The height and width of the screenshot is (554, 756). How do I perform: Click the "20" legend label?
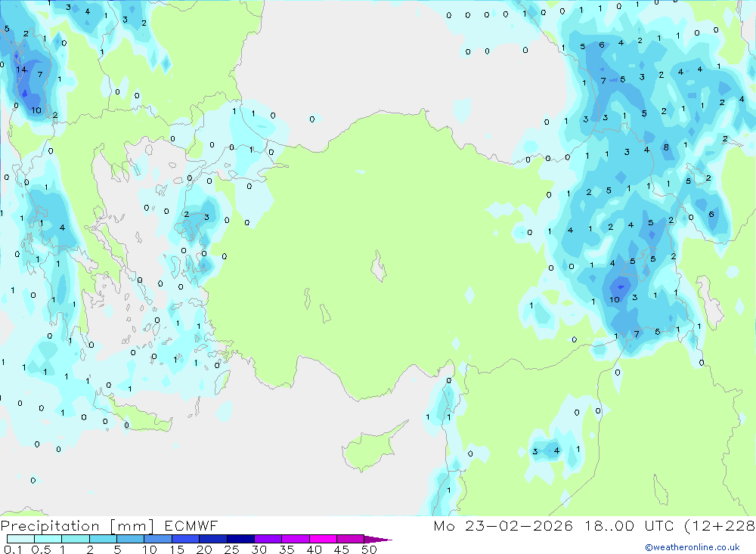tap(204, 549)
